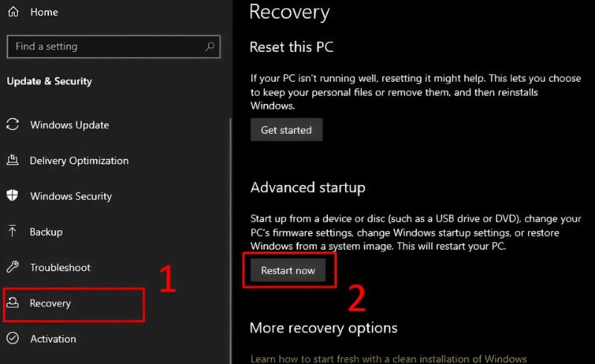Click the search magnifier icon
The image size is (595, 364).
pos(210,46)
